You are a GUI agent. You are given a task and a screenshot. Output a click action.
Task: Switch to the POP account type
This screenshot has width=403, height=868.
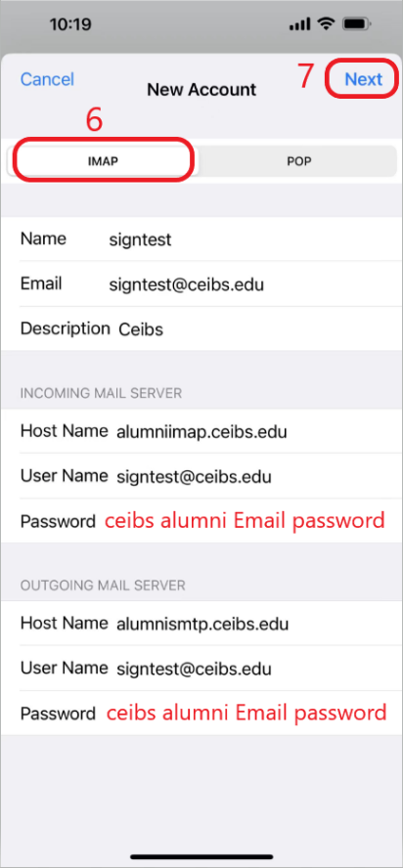click(298, 161)
